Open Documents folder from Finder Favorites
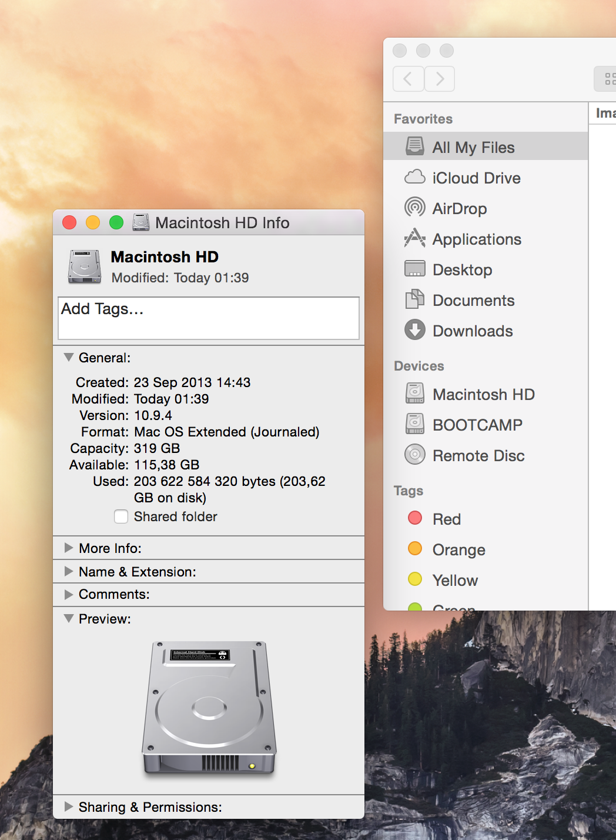Image resolution: width=616 pixels, height=840 pixels. tap(486, 300)
